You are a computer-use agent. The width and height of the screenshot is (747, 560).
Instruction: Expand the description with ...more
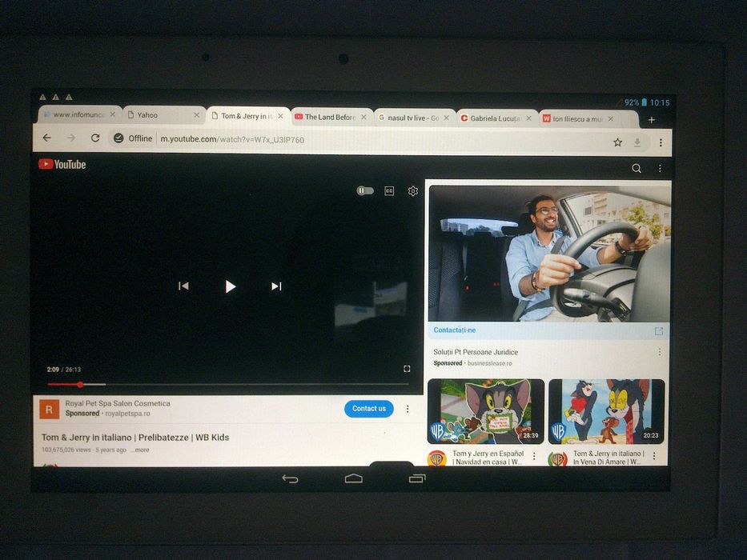point(140,450)
